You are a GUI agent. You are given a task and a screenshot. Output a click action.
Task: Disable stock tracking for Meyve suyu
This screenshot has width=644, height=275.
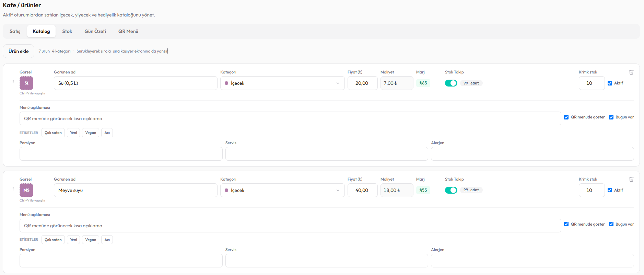point(451,190)
